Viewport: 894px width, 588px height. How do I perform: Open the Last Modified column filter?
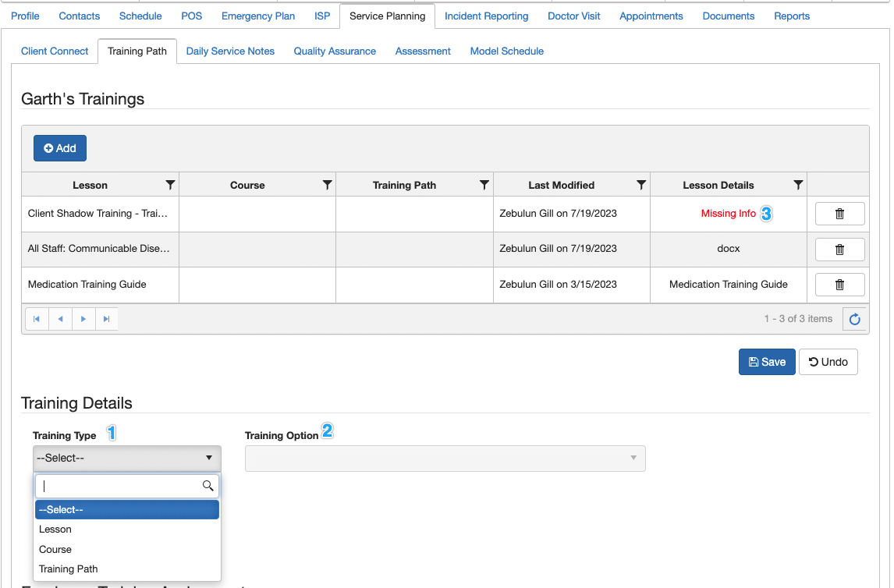(x=640, y=185)
